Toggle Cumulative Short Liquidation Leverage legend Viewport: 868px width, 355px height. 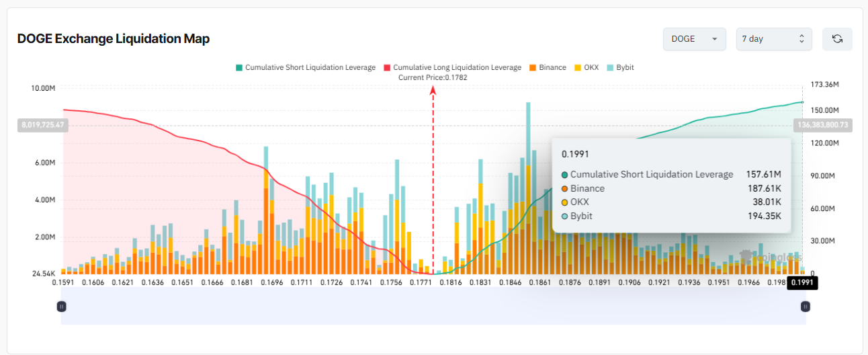tap(305, 67)
